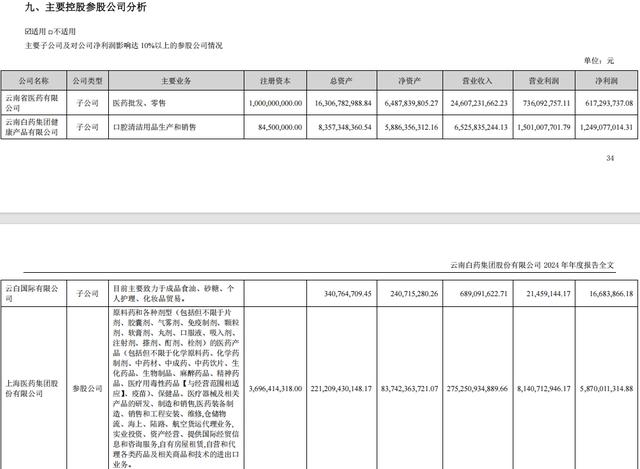This screenshot has height=469, width=640.
Task: Select the cell 云南省医药有限公司
Action: click(32, 103)
